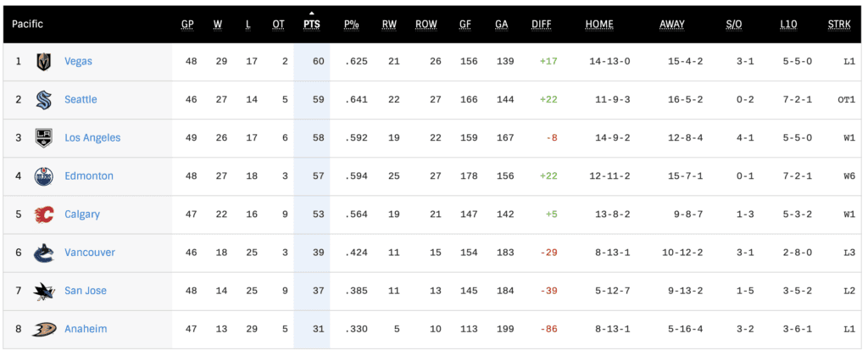Sort table by DIFF column header
Screen dimensions: 868x356
[x=541, y=25]
